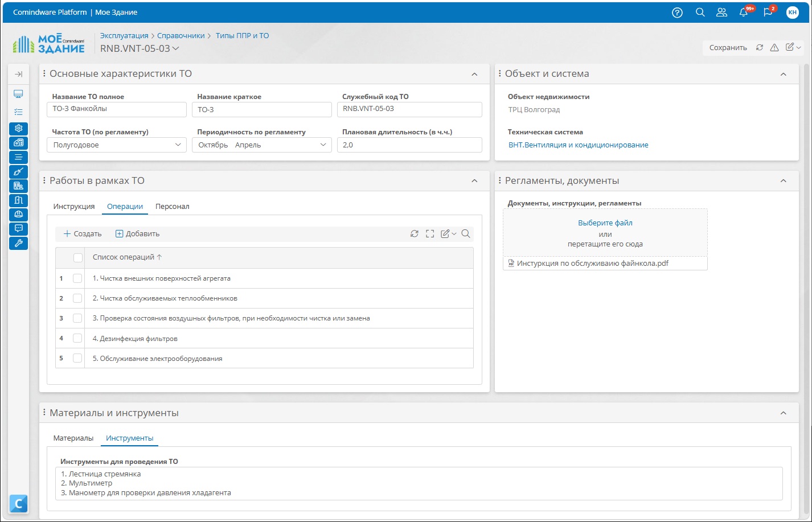Open global search in the top bar
Image resolution: width=812 pixels, height=522 pixels.
tap(700, 13)
